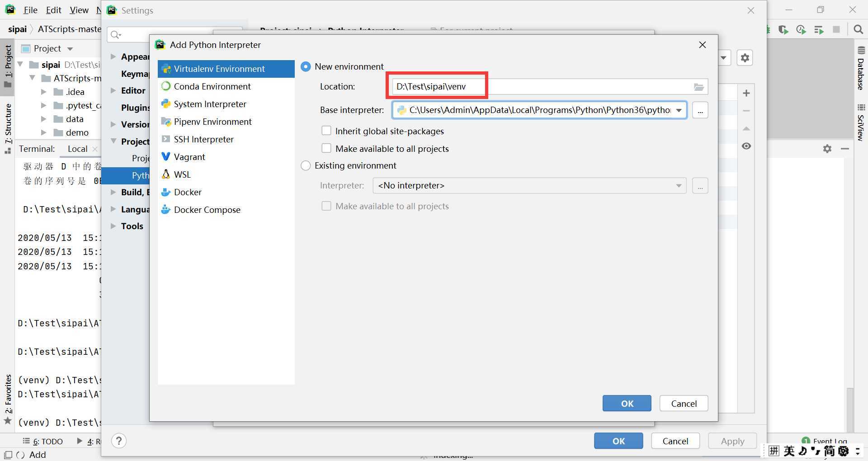Image resolution: width=868 pixels, height=461 pixels.
Task: Open Settings help question mark
Action: [x=119, y=441]
